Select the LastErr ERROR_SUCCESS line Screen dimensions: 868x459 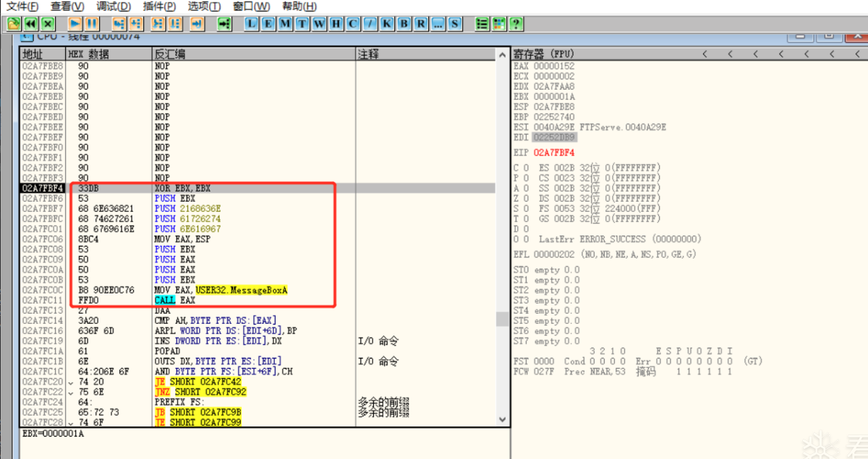pos(618,239)
